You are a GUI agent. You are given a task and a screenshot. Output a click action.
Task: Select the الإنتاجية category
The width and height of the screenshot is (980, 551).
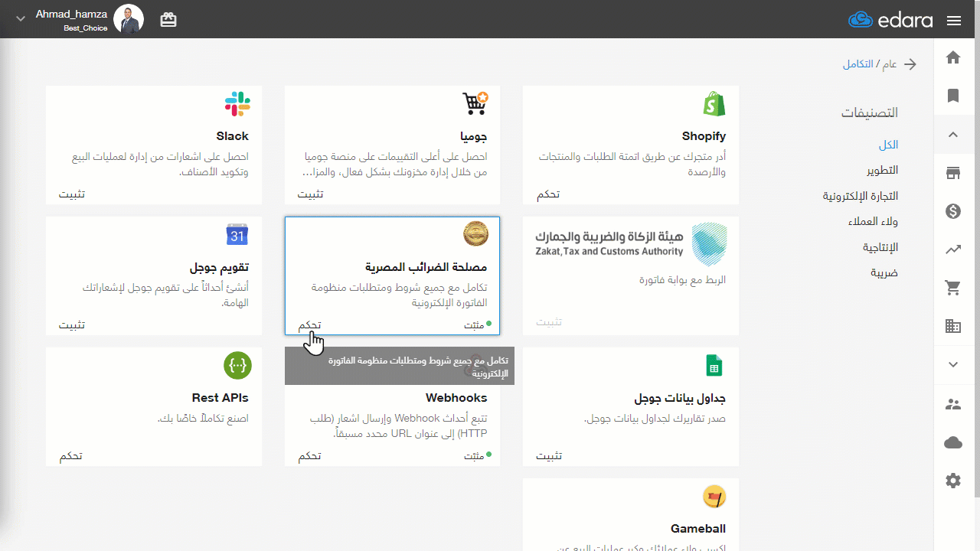pyautogui.click(x=880, y=247)
